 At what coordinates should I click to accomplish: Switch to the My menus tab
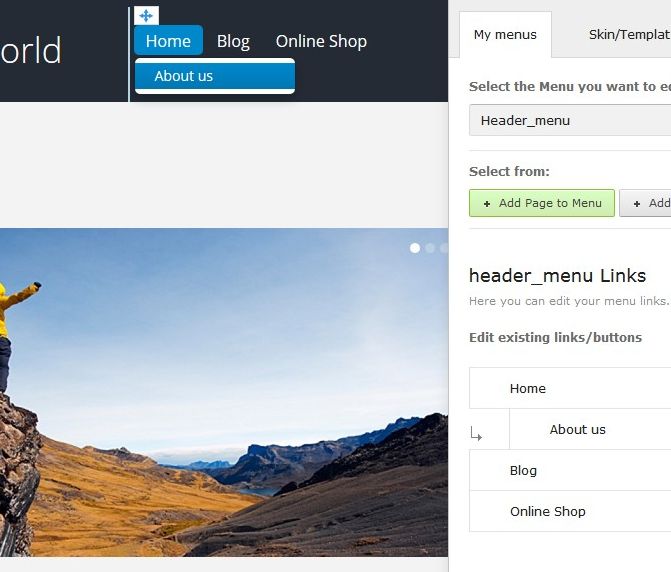coord(505,35)
